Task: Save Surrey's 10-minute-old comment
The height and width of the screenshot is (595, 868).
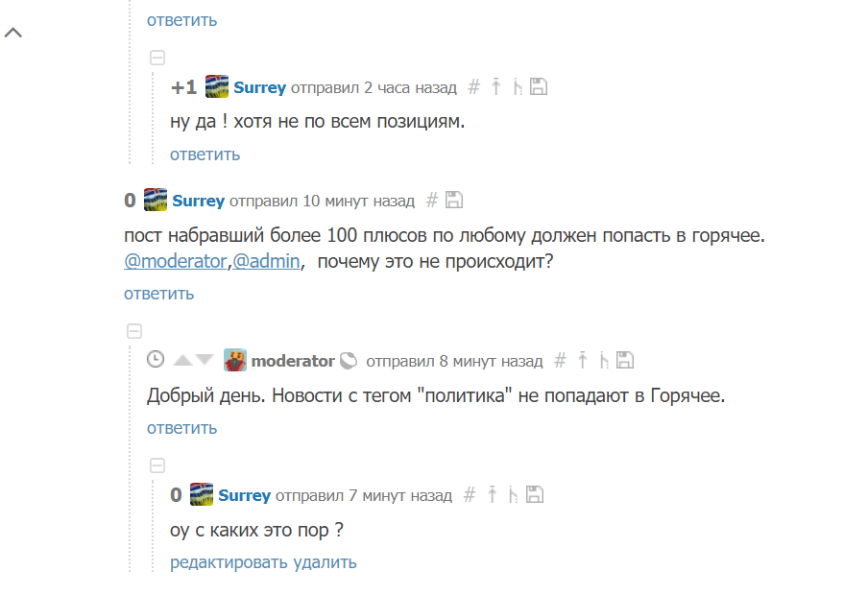Action: [454, 201]
